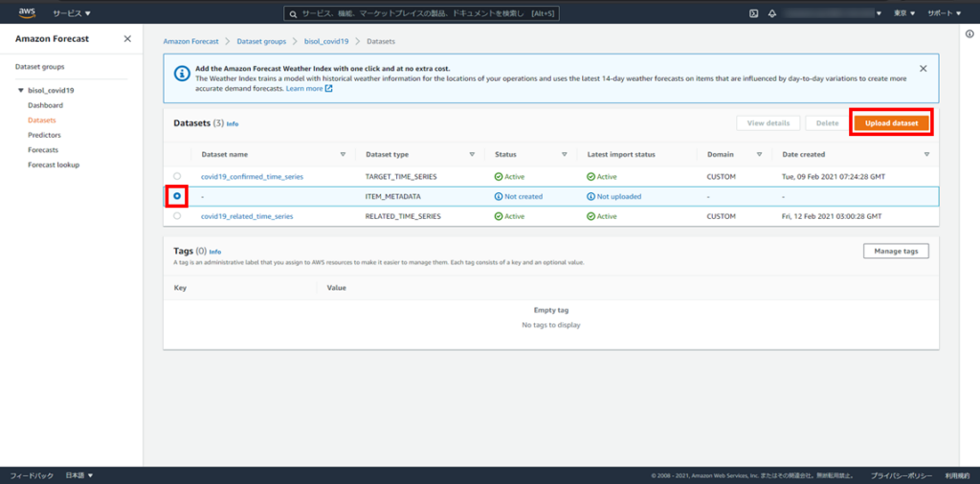
Task: Dismiss the Weather Index info banner
Action: click(x=923, y=69)
